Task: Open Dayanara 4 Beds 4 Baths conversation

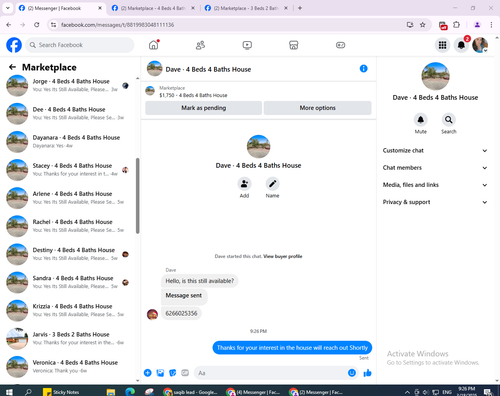Action: pos(68,141)
